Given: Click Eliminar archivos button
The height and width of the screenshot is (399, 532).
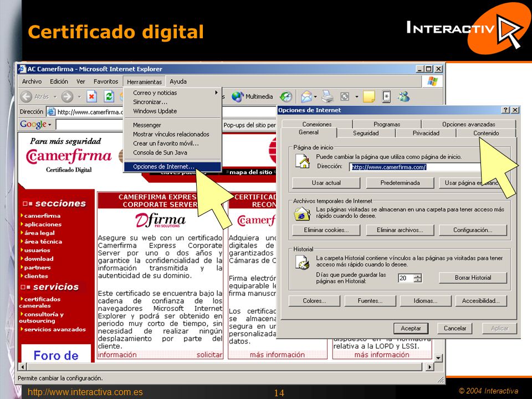Looking at the screenshot, I should [400, 230].
